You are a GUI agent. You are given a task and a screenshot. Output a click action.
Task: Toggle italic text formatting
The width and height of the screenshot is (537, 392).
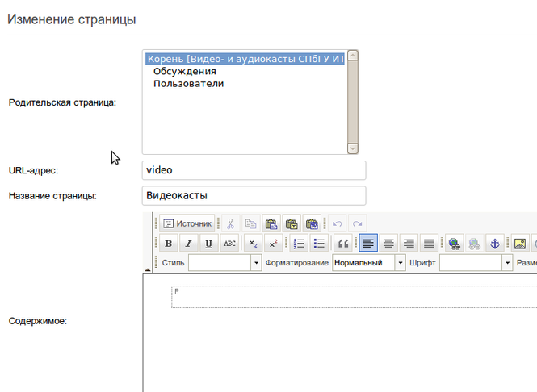coord(188,243)
